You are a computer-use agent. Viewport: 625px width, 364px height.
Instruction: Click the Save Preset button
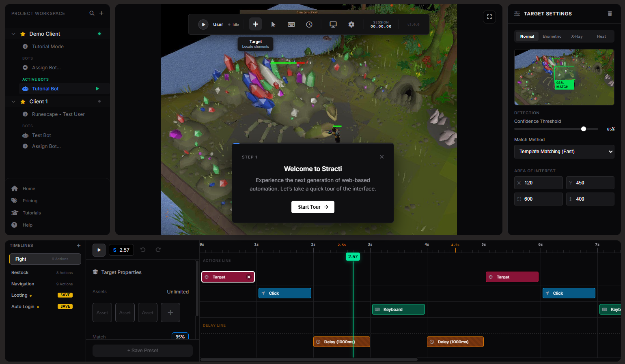142,350
